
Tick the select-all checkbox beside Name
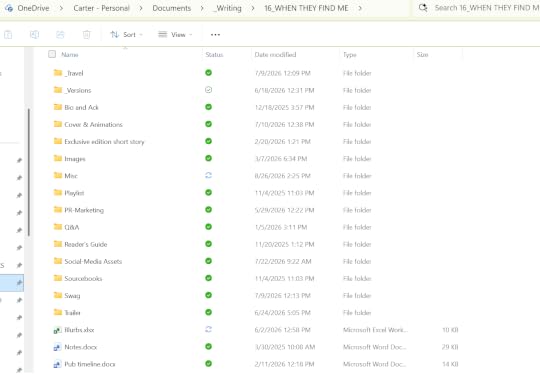52,54
